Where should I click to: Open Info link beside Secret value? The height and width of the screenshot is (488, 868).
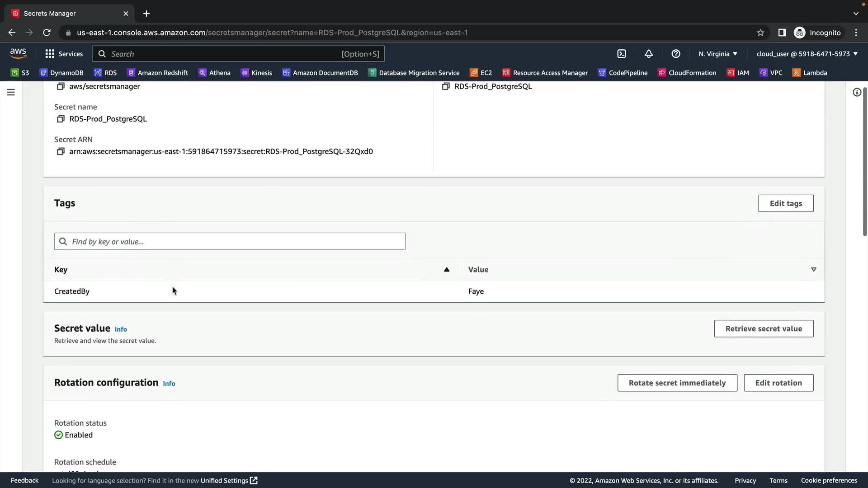(x=121, y=329)
